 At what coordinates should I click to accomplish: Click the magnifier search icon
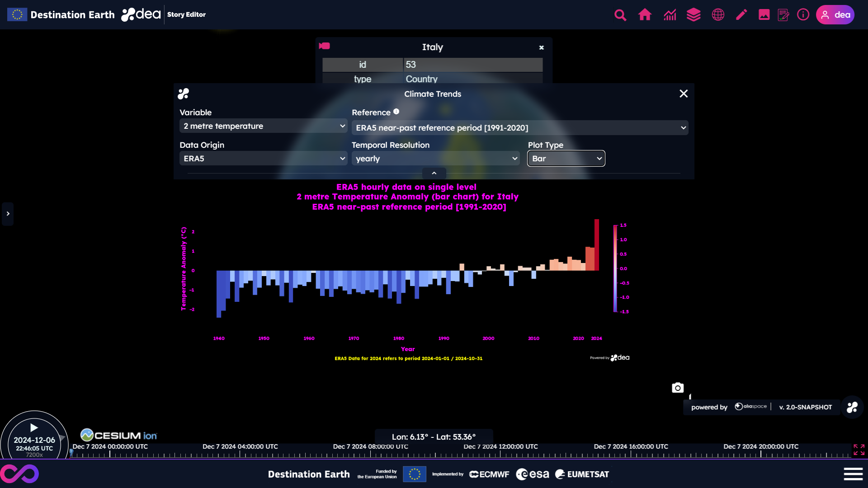(x=620, y=15)
